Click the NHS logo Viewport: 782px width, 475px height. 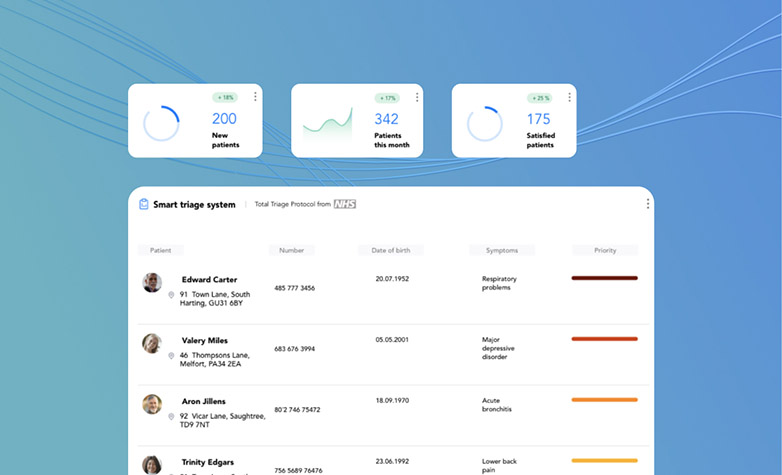[x=345, y=204]
